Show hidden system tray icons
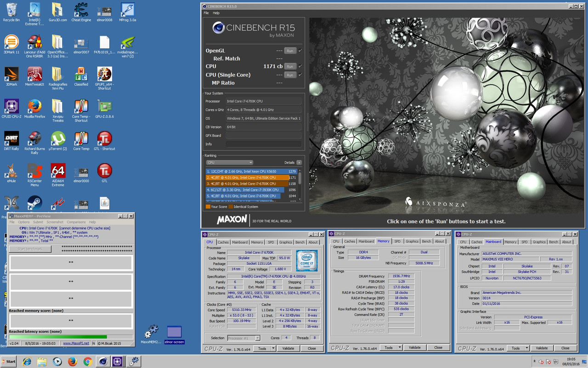588x368 pixels. (535, 362)
